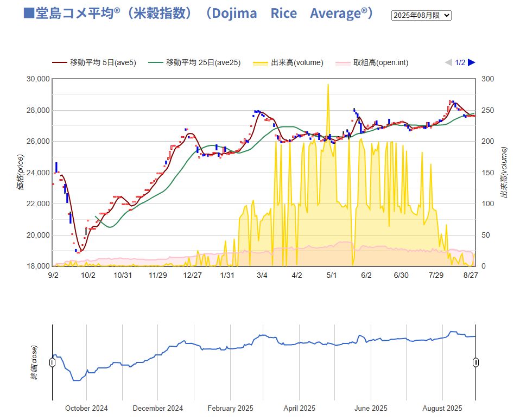This screenshot has height=420, width=520.
Task: Toggle the 移動平均 25日(ave25) legend series
Action: 195,62
